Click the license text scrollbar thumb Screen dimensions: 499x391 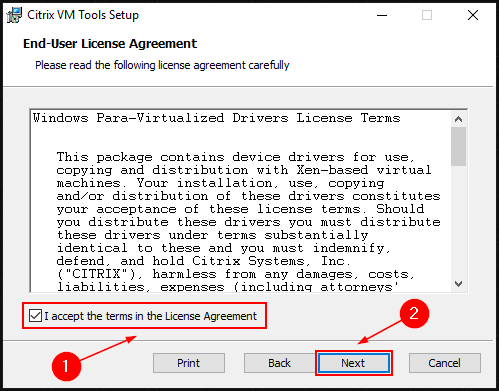click(x=459, y=146)
